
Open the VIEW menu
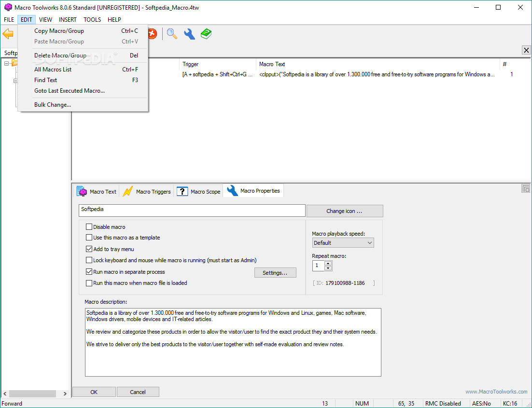[x=45, y=20]
